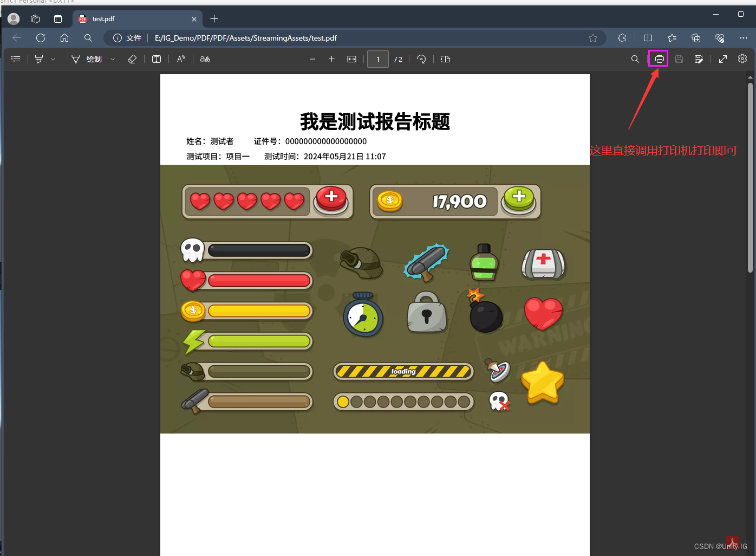Click the 测试时间 date text
756x556 pixels.
[325, 157]
